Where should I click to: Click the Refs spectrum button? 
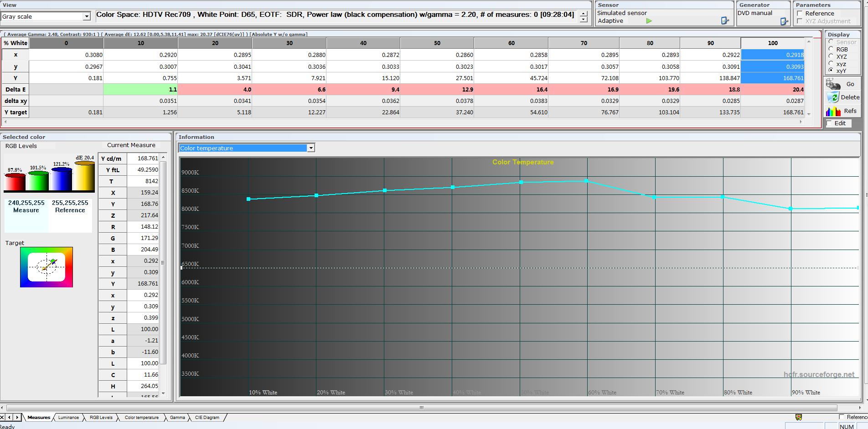[842, 111]
